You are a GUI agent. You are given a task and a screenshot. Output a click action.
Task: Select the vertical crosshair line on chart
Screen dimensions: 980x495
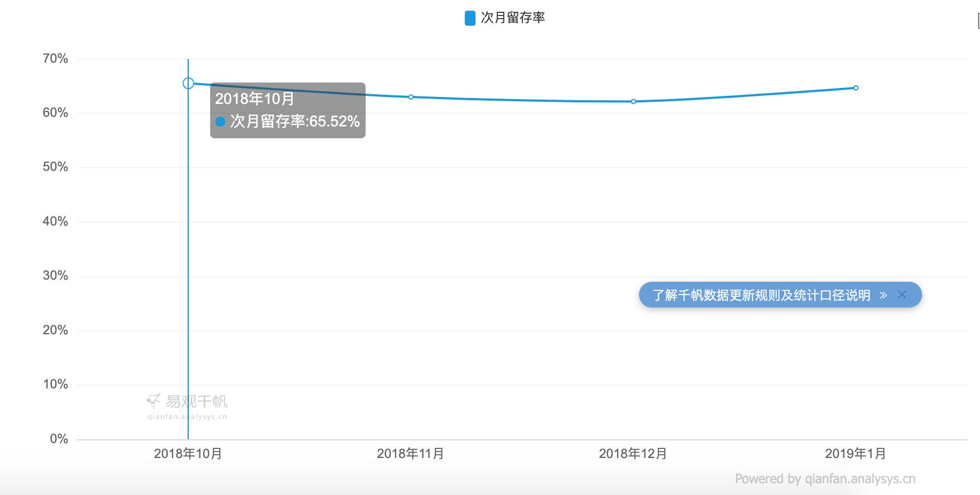tap(188, 241)
